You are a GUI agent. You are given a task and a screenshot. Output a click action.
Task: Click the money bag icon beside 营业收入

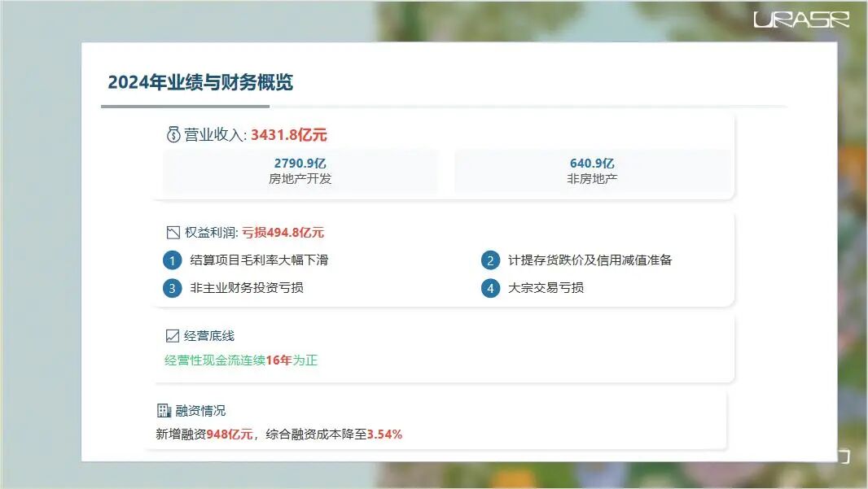(x=173, y=135)
